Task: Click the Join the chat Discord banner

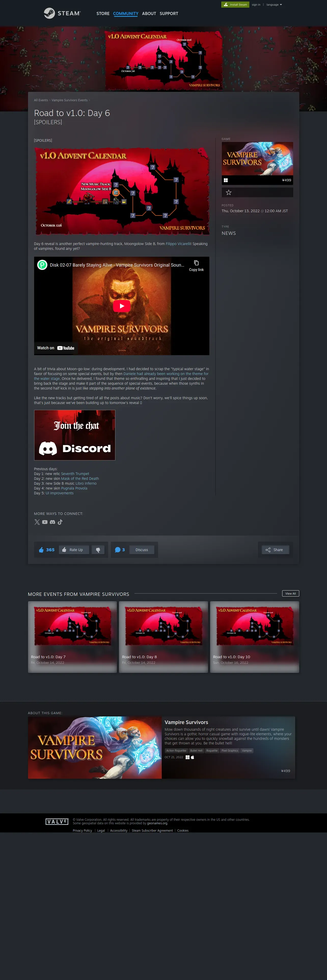Action: (75, 435)
